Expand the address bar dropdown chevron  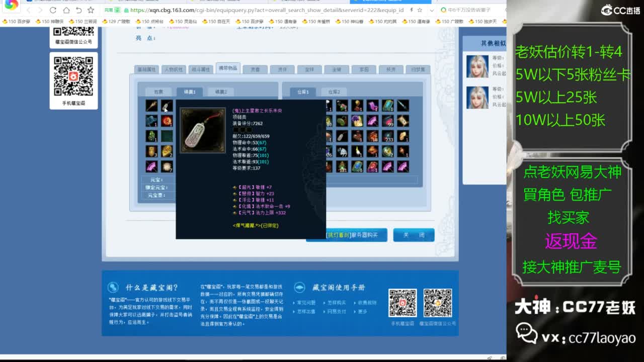tap(431, 10)
